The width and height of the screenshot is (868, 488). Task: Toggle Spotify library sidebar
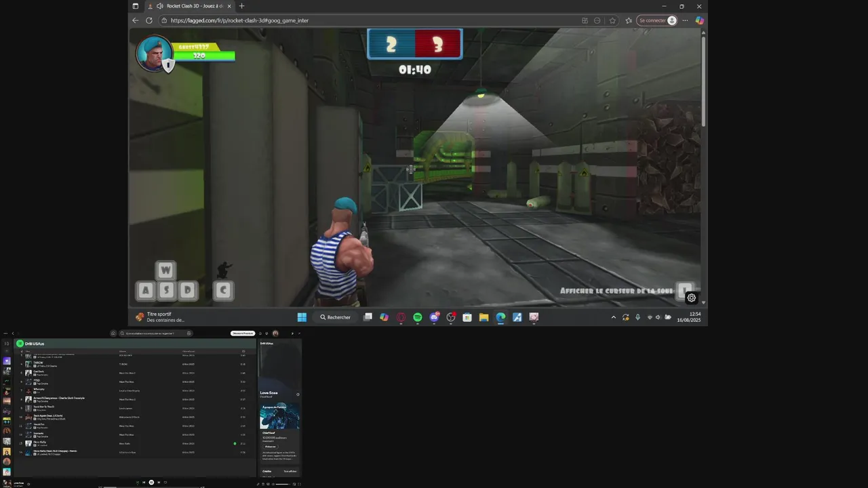[x=7, y=344]
